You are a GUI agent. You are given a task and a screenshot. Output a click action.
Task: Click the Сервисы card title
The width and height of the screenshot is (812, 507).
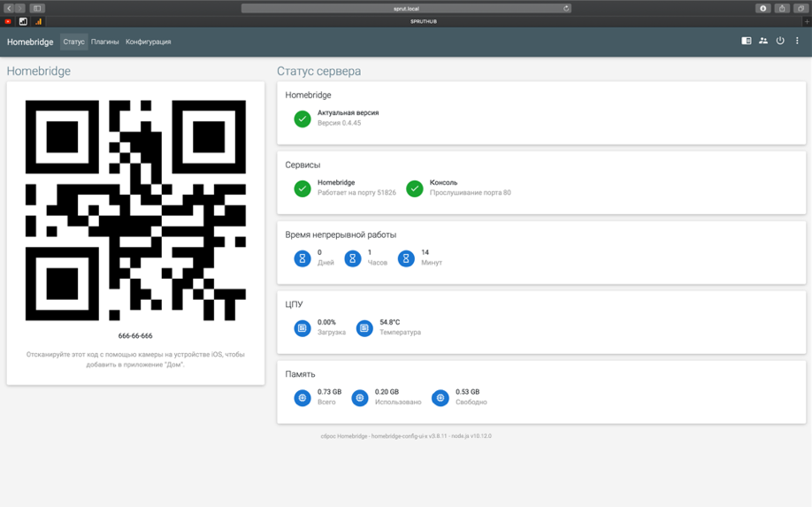click(303, 165)
